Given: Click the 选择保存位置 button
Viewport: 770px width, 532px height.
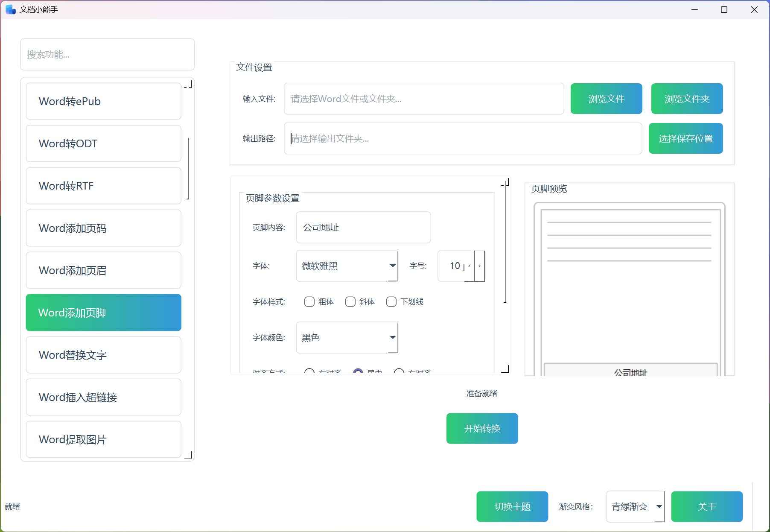Looking at the screenshot, I should tap(685, 138).
